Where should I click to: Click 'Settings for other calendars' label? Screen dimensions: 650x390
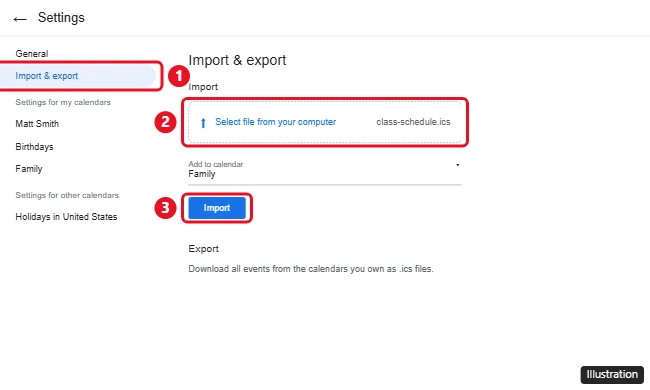pos(67,195)
